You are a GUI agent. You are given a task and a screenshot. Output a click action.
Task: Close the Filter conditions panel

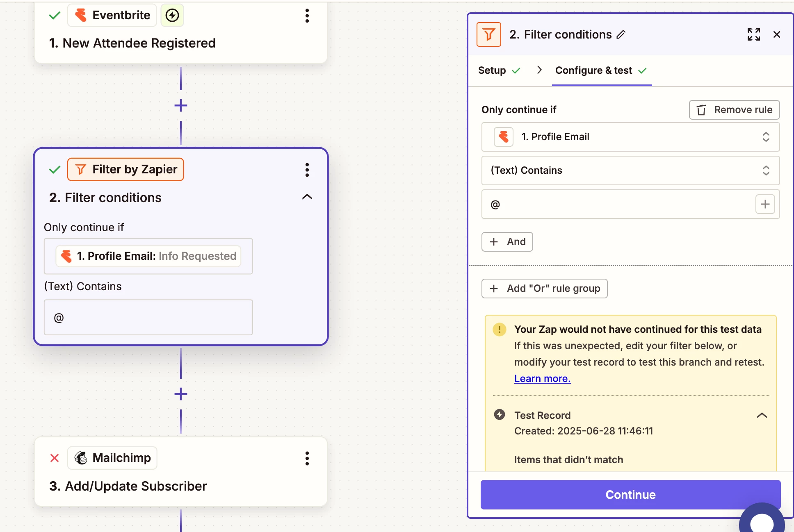[x=777, y=34]
